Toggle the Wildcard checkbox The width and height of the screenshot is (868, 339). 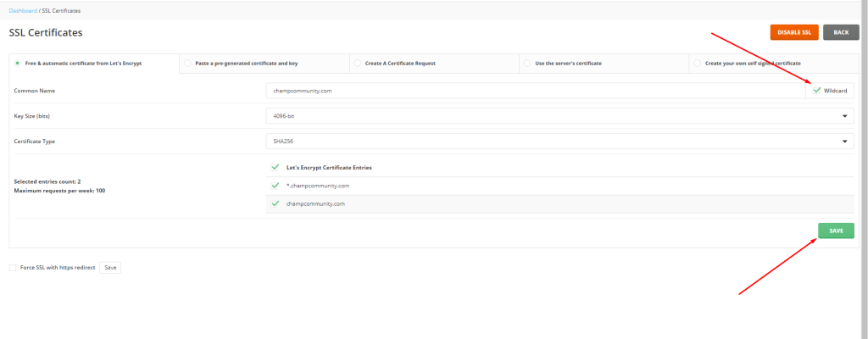tap(816, 90)
